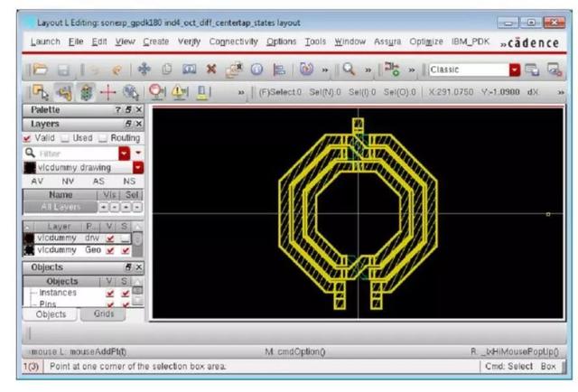The image size is (578, 392).
Task: Click the AV all-visible button
Action: (37, 181)
